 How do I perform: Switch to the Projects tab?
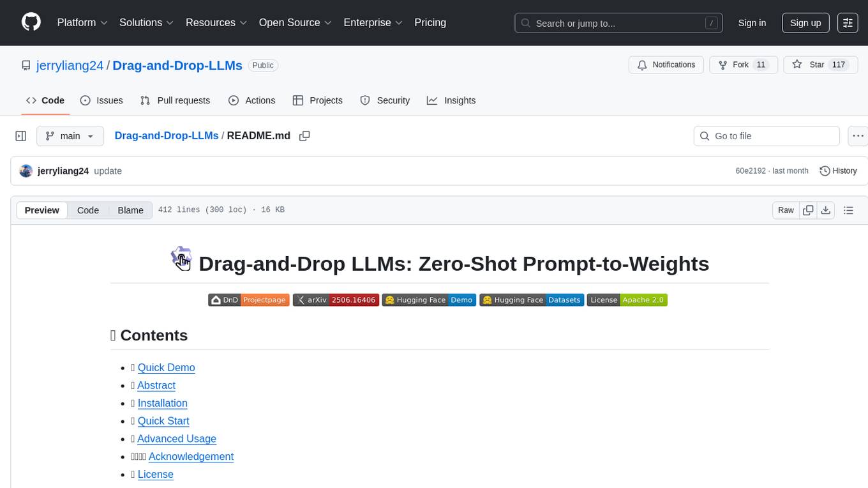[x=318, y=100]
